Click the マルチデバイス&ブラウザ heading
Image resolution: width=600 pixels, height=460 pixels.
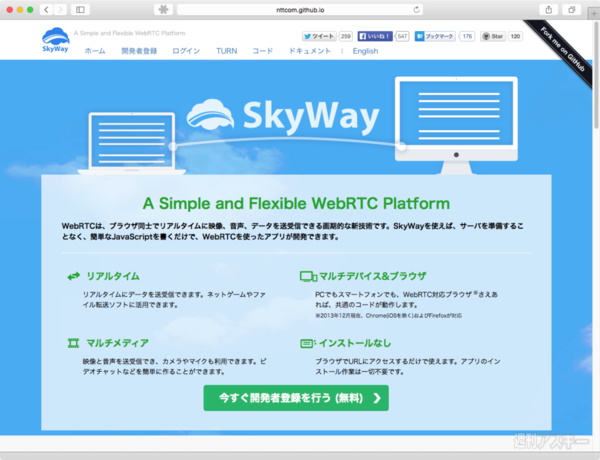click(x=373, y=276)
